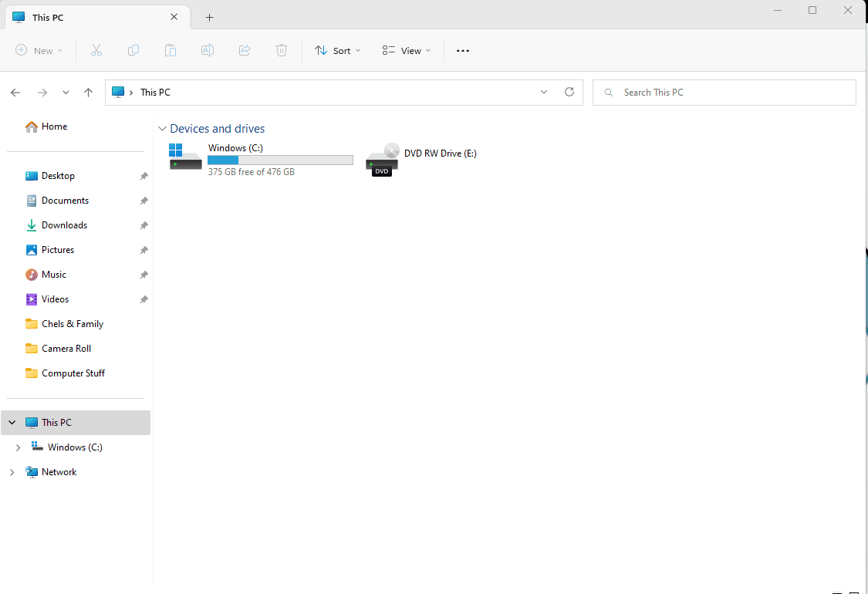Open the New dropdown menu

[x=39, y=50]
